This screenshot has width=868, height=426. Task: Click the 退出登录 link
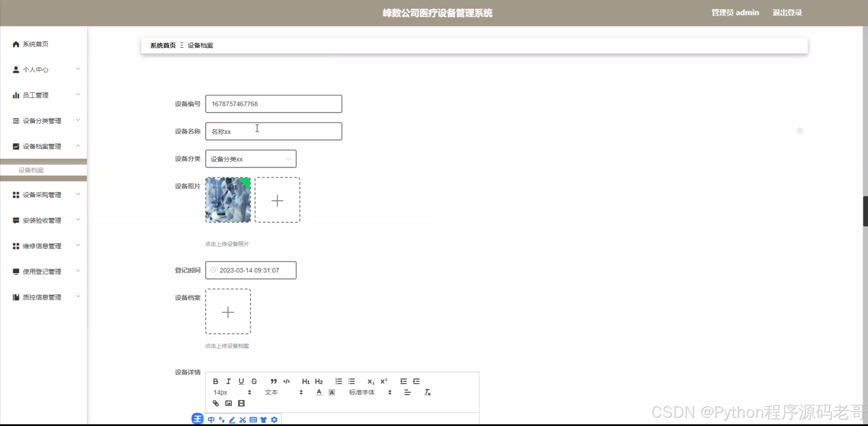coord(787,13)
